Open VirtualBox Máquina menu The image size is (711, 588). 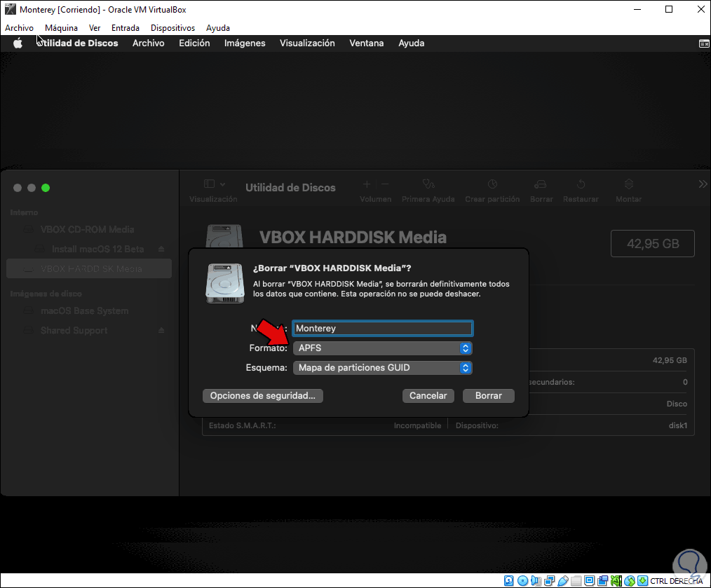61,27
